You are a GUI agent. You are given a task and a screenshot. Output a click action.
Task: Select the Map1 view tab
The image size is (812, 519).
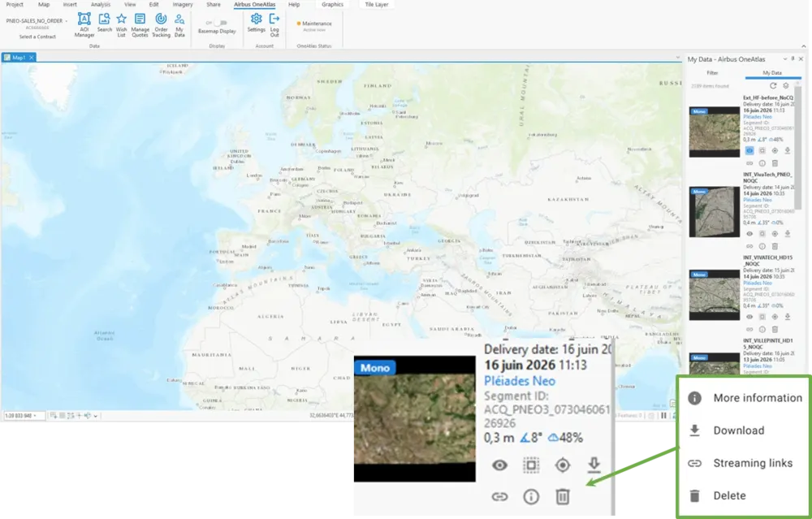pos(19,58)
